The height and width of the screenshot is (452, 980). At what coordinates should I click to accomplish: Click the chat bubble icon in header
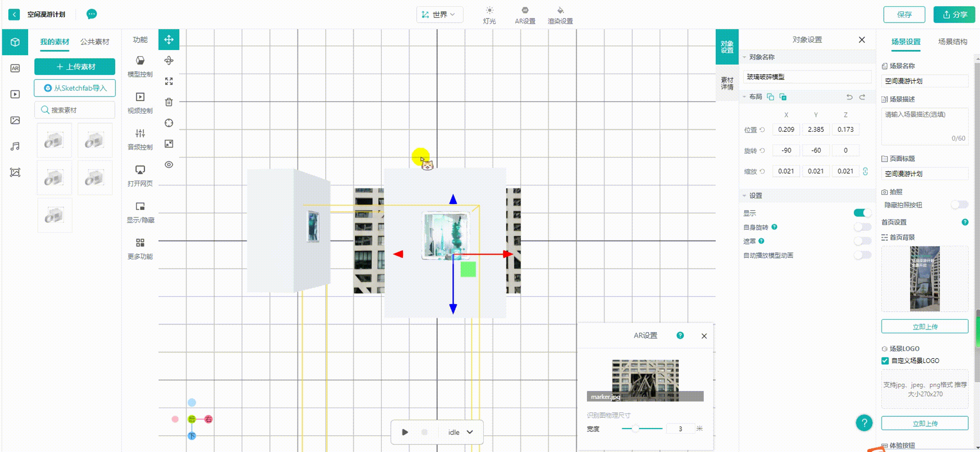tap(92, 14)
